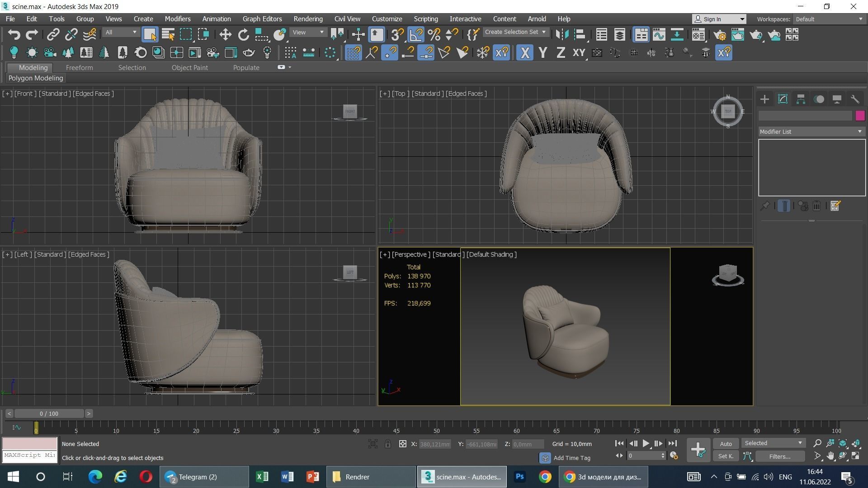Click the Set K. button
Screen dimensions: 868x488
pyautogui.click(x=726, y=456)
